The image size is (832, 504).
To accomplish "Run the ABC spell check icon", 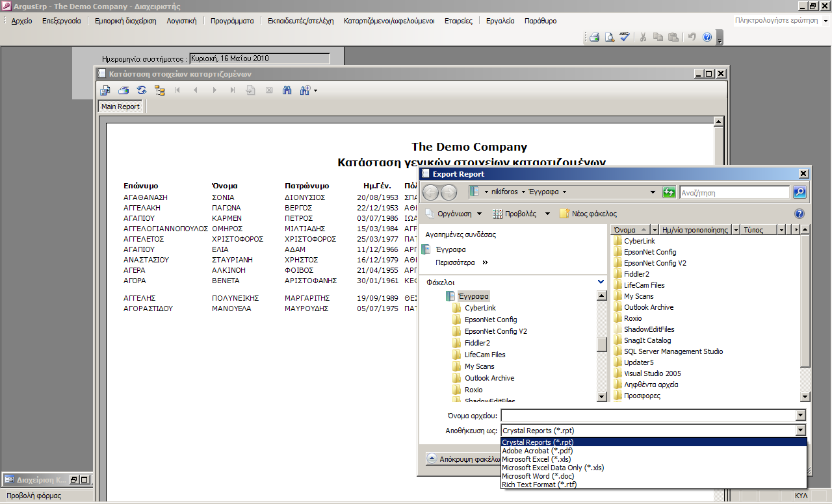I will (624, 37).
